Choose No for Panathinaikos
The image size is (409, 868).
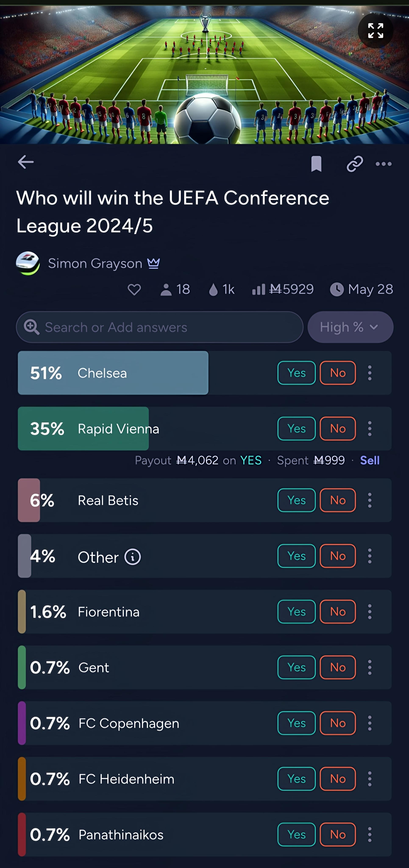tap(338, 835)
